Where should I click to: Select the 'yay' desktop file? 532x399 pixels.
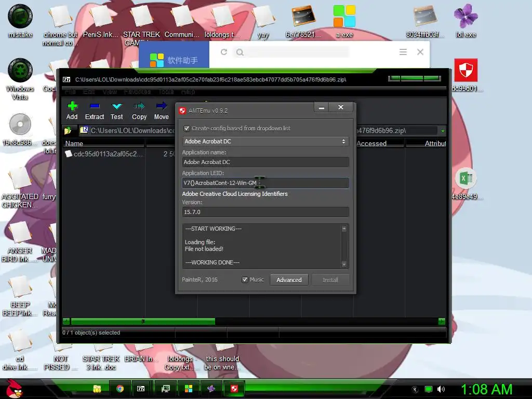pos(263,21)
